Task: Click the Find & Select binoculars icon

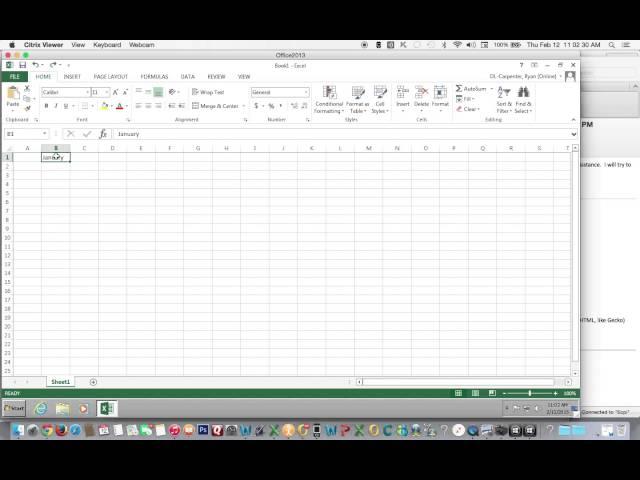Action: (523, 92)
